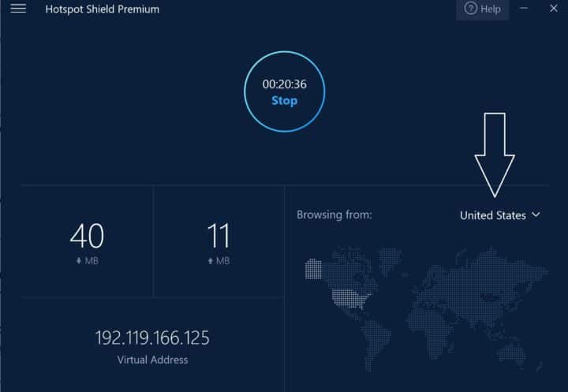Click the virtual address 192.119.166.125

(x=152, y=338)
